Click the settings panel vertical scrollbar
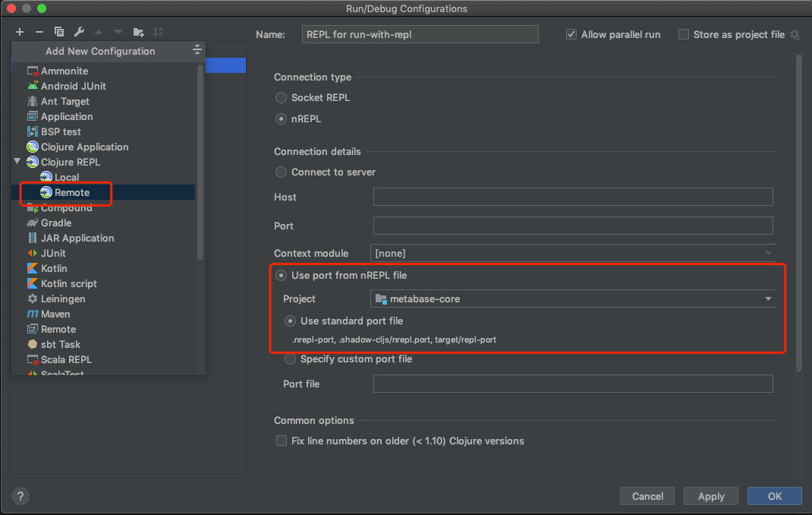Screen dimensions: 812x515 (798, 213)
